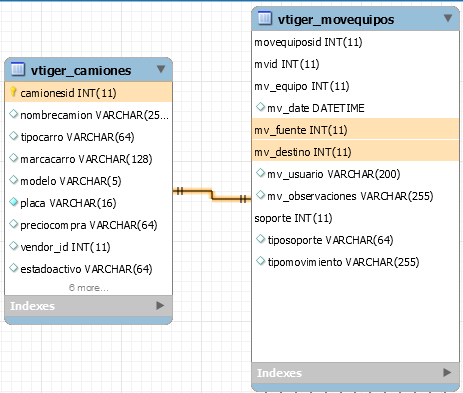Select the camionesid INT(11) column
The image size is (463, 393).
(89, 93)
